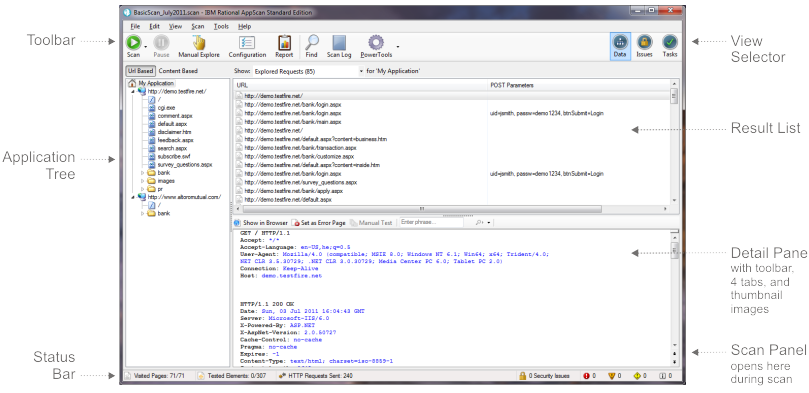Open the Help menu

(x=245, y=26)
